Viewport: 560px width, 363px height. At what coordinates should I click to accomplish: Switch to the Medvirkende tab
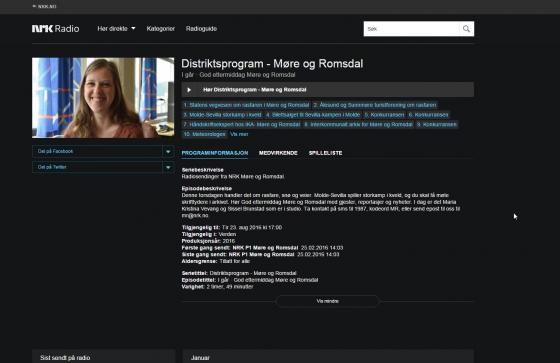278,153
